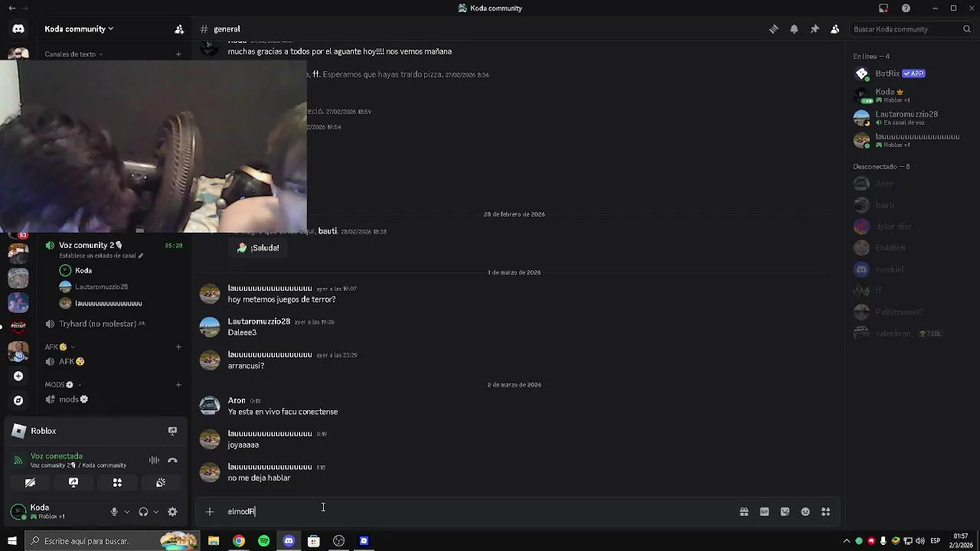This screenshot has height=551, width=980.
Task: Open the inbox icon in title bar
Action: point(884,8)
